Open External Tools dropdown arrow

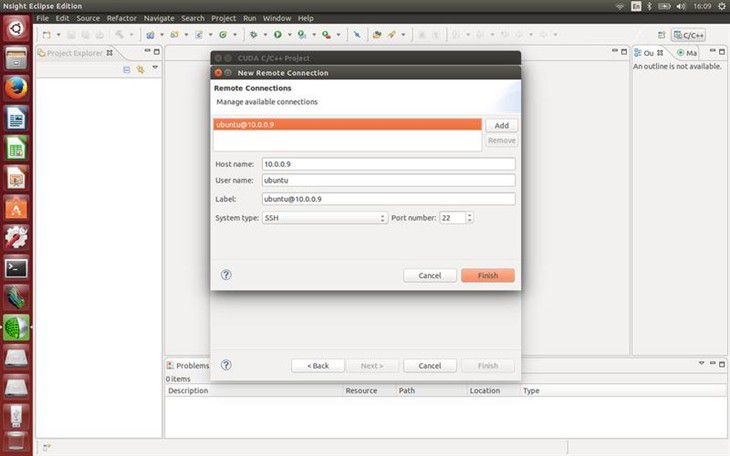338,35
